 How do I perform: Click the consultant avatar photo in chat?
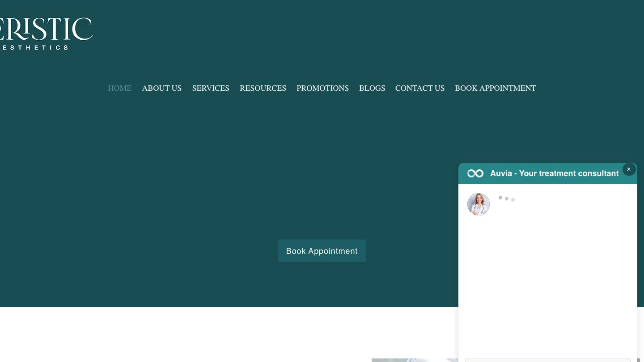[x=479, y=204]
